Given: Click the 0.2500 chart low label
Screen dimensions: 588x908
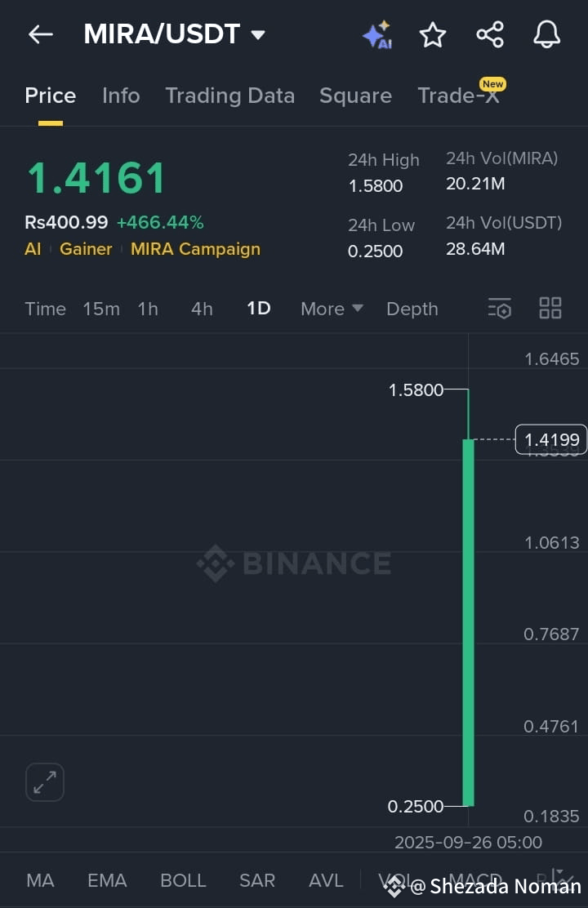Looking at the screenshot, I should [x=416, y=807].
